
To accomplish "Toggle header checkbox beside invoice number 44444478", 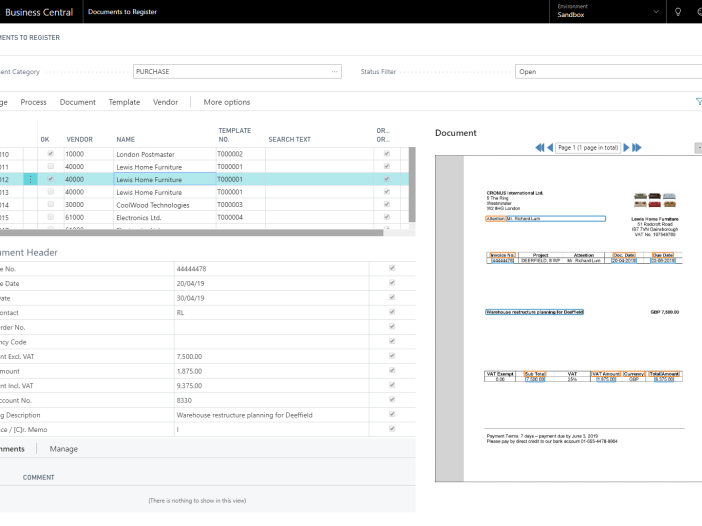I will pos(392,268).
